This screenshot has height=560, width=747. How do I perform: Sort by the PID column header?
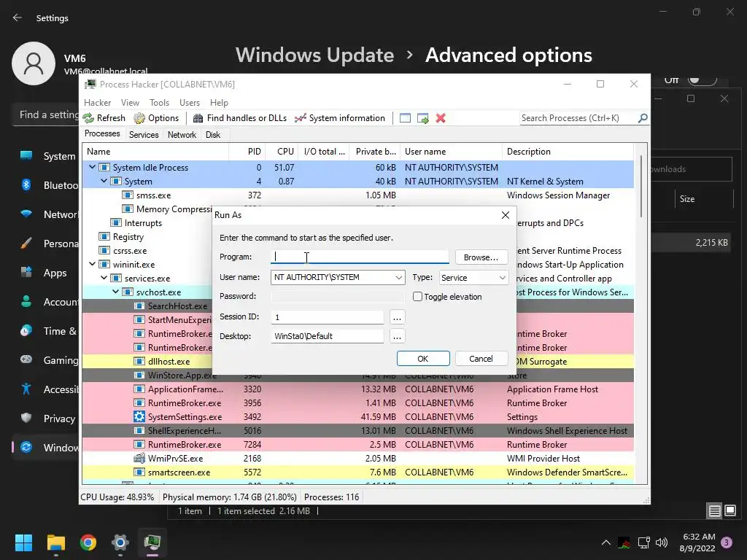pyautogui.click(x=247, y=152)
